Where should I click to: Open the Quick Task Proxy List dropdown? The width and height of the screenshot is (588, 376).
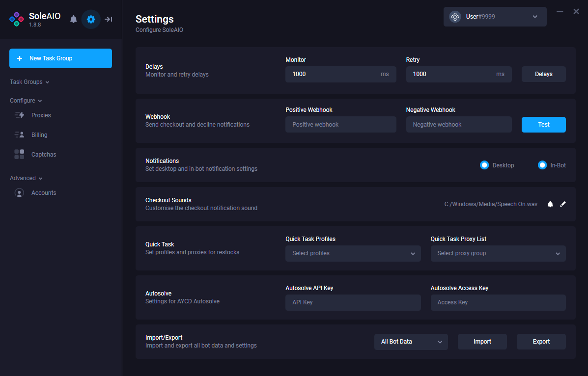(498, 253)
